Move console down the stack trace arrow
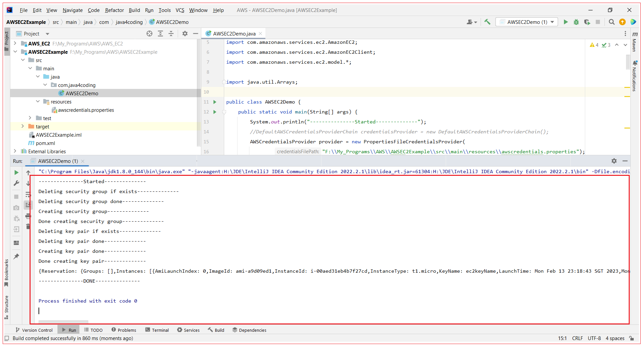The height and width of the screenshot is (348, 644). (28, 183)
